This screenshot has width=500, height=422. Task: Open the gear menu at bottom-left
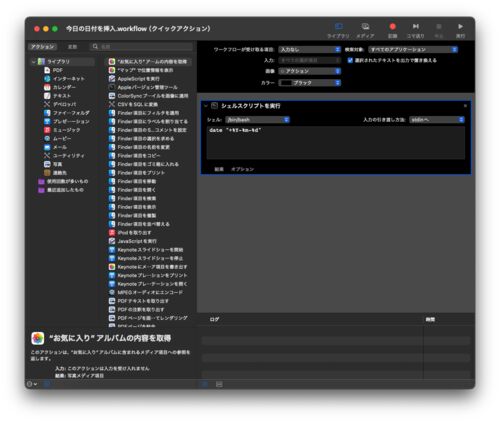tap(32, 384)
